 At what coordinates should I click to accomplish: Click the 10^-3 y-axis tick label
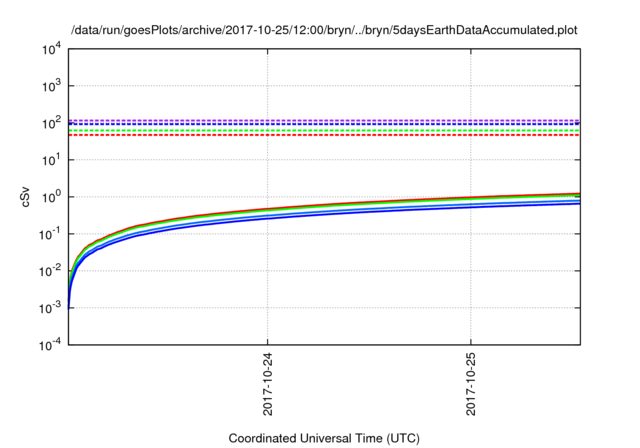[x=50, y=308]
